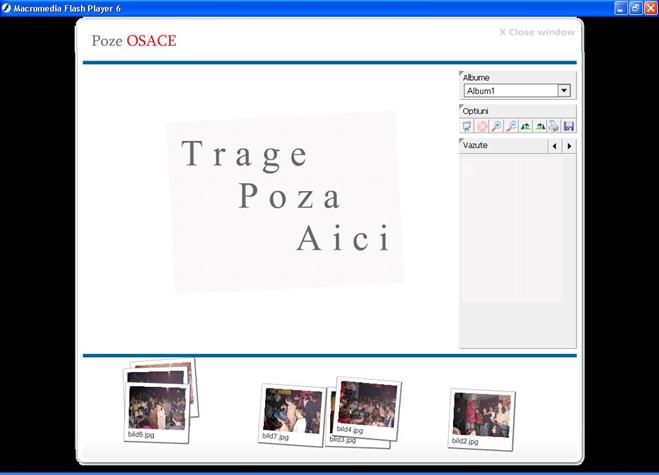Click the zoom in magnifier icon
Image resolution: width=659 pixels, height=475 pixels.
click(497, 127)
